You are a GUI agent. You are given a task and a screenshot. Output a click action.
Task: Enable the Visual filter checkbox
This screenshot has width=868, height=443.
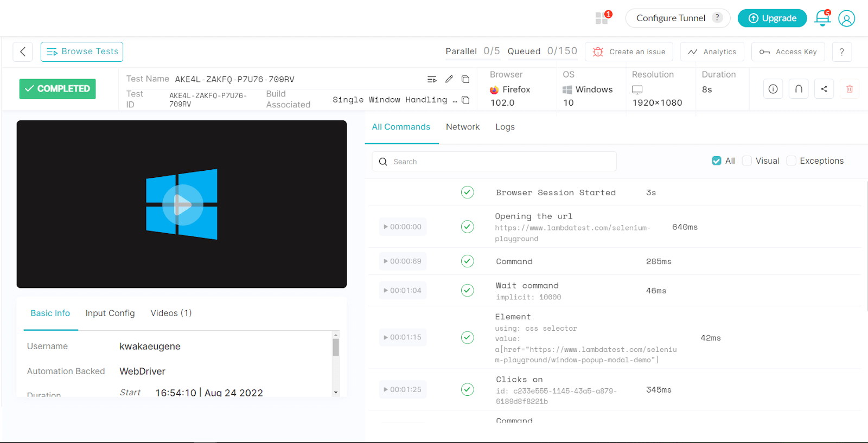[747, 161]
